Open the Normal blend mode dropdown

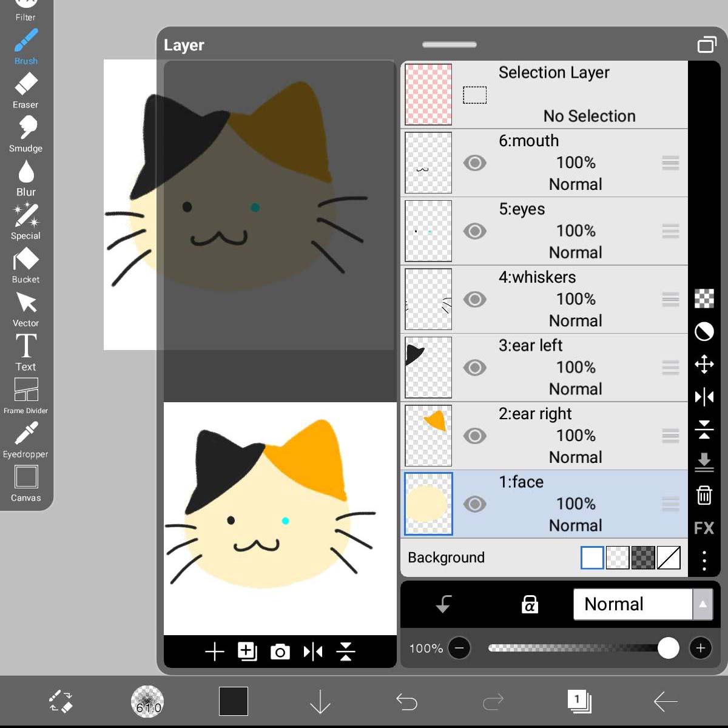pyautogui.click(x=632, y=604)
